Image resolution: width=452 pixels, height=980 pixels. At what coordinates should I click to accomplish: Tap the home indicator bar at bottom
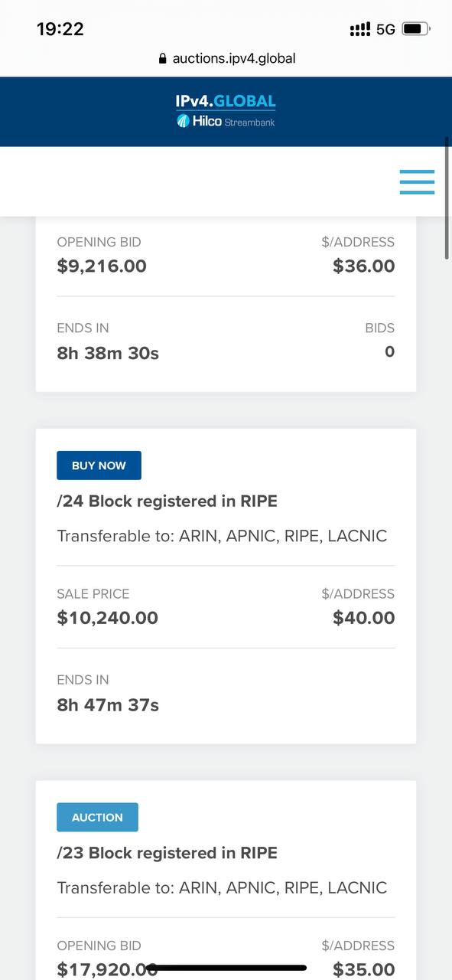point(226,968)
